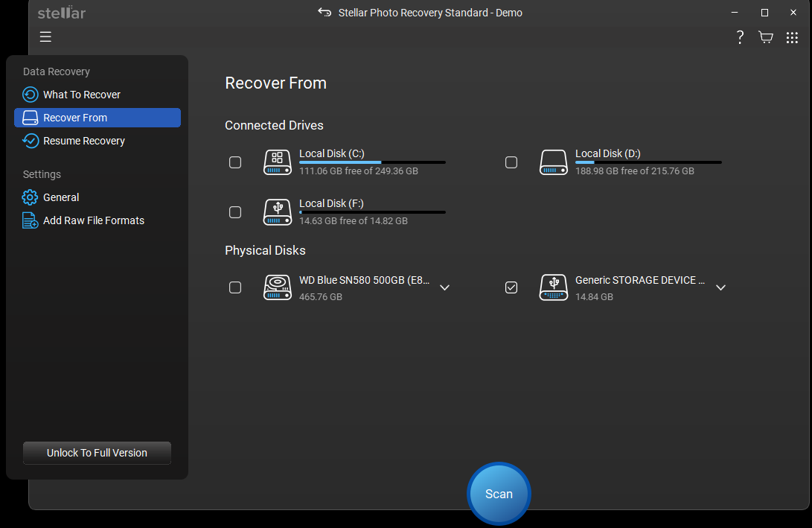Viewport: 812px width, 528px height.
Task: Click the Generic STORAGE DEVICE USB icon
Action: (x=554, y=287)
